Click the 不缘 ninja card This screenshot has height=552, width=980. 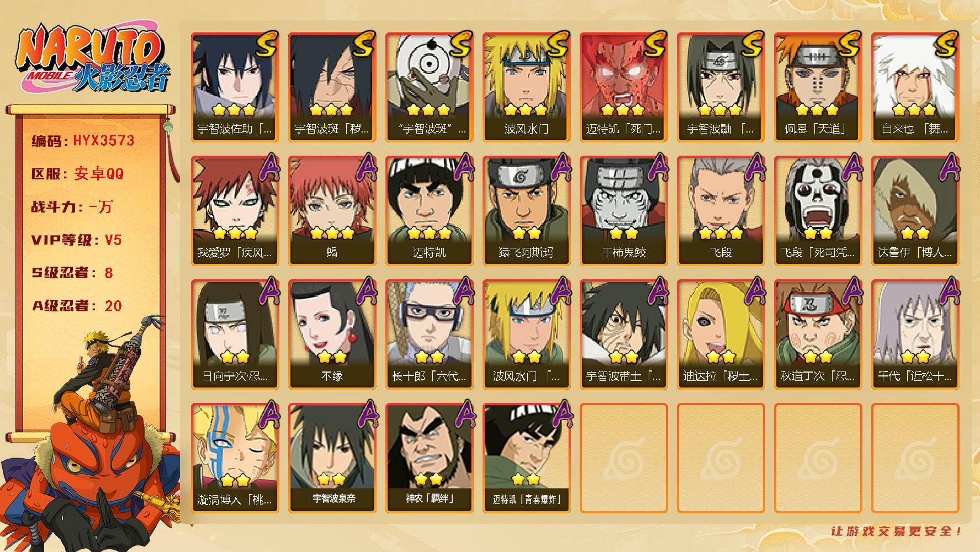pyautogui.click(x=332, y=335)
